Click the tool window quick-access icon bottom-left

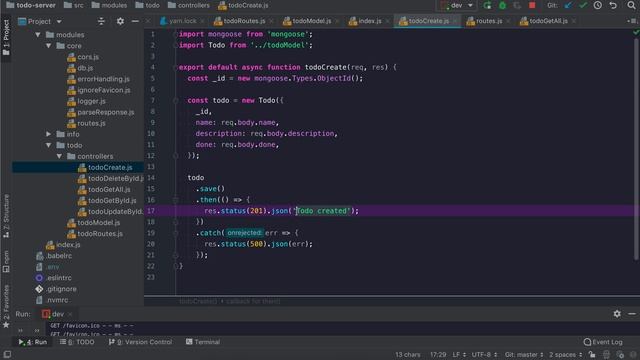coord(7,354)
